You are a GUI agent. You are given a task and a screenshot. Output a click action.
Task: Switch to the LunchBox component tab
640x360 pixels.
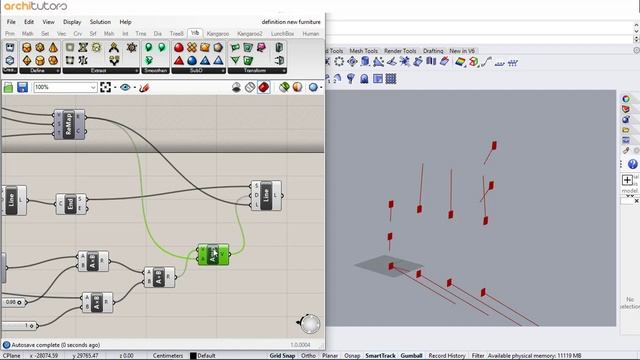pos(282,34)
